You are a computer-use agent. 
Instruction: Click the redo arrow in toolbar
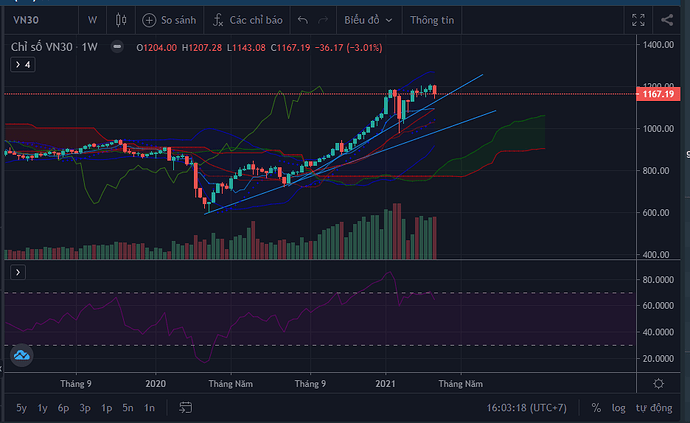pos(323,19)
